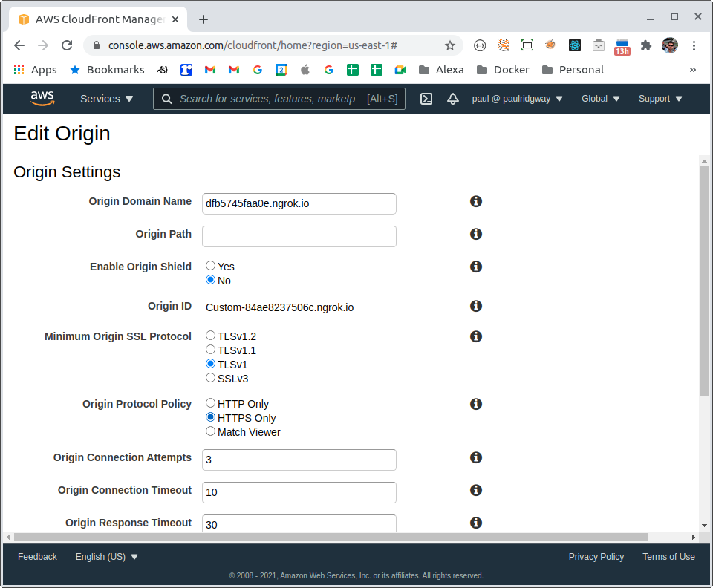
Task: Open AWS CloudShell terminal icon
Action: tap(426, 99)
